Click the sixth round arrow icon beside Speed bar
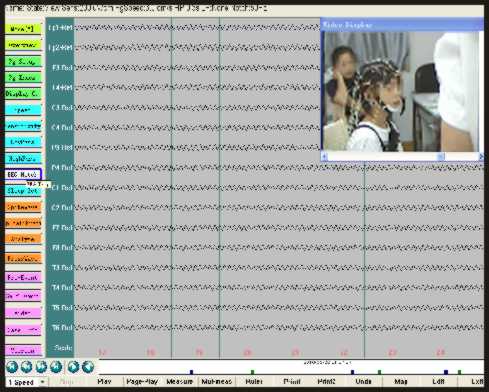 tap(88, 367)
